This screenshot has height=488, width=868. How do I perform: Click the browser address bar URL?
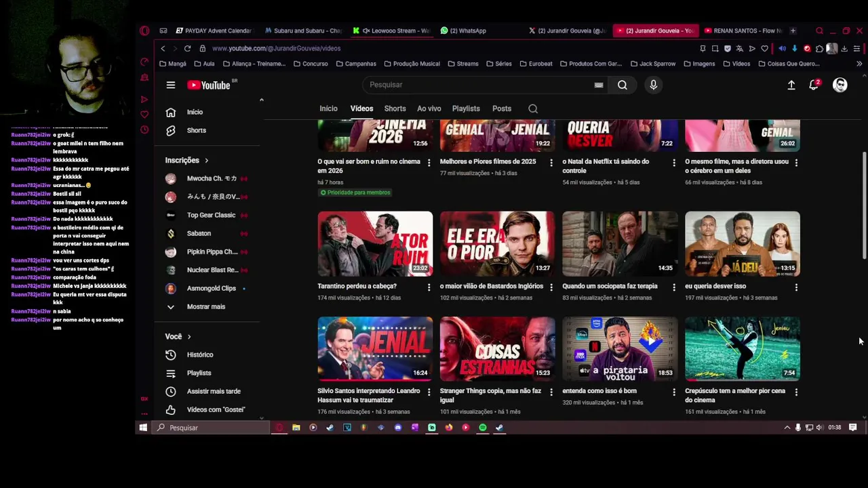tap(276, 48)
